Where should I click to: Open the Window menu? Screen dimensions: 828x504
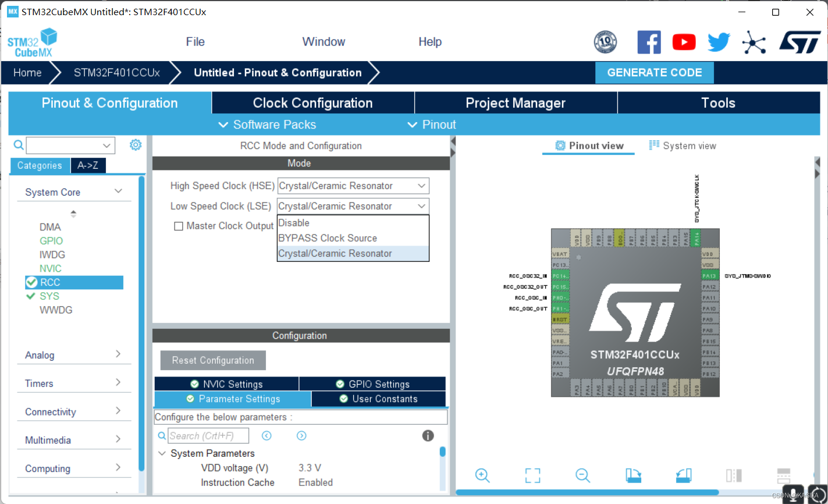324,42
